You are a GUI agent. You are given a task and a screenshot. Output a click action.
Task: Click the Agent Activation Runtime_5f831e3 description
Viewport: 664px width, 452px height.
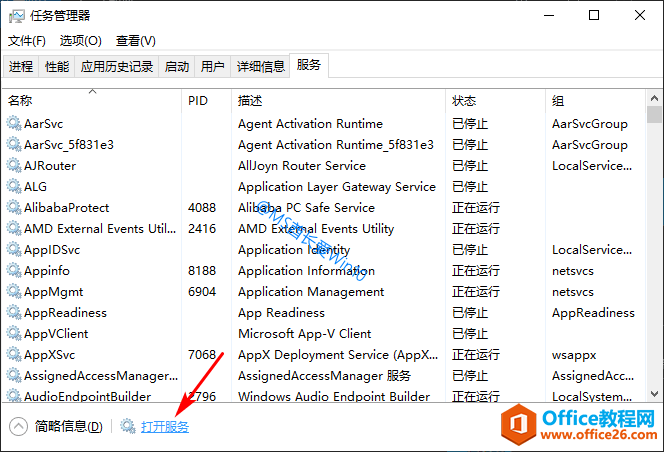(x=335, y=144)
